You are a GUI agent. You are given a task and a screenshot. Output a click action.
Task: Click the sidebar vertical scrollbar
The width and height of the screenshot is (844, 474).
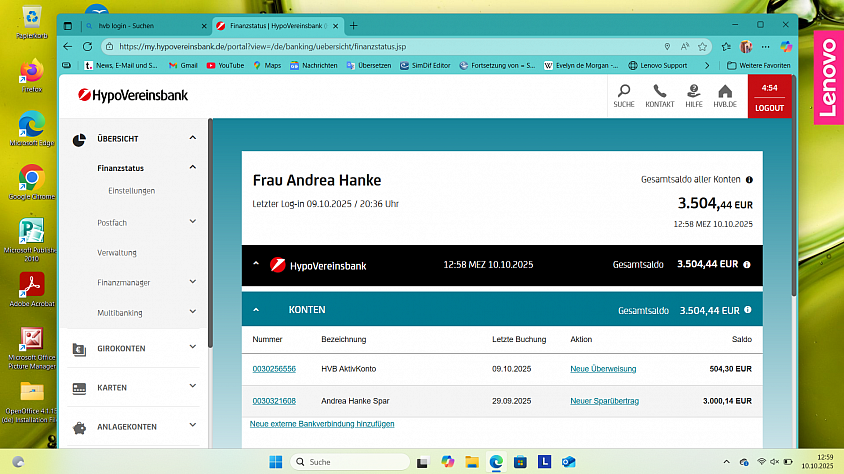210,234
